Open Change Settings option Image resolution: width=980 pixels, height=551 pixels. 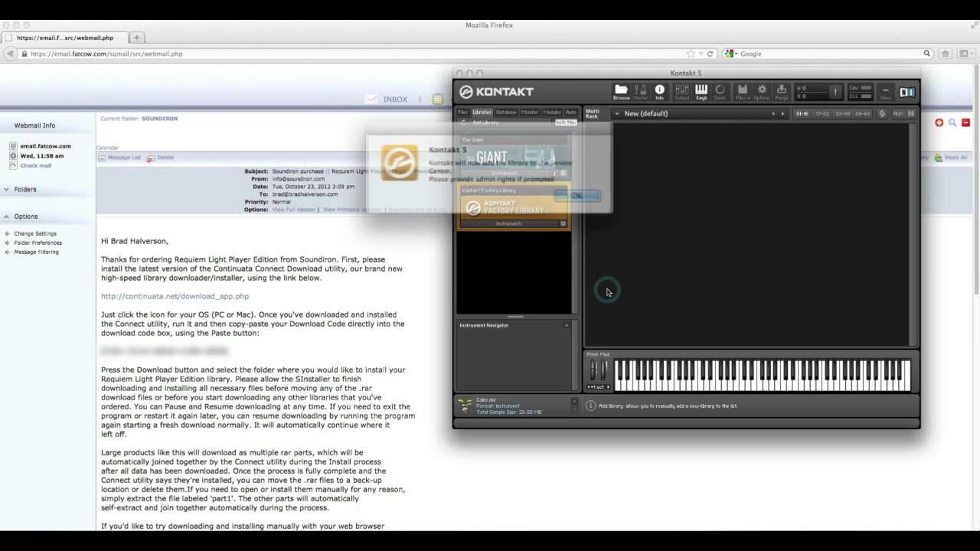[x=35, y=233]
